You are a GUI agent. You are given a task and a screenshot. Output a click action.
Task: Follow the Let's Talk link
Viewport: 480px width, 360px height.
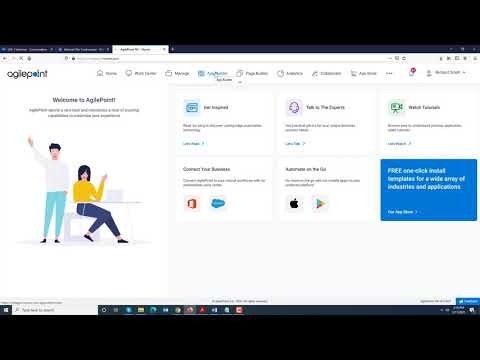click(x=295, y=143)
